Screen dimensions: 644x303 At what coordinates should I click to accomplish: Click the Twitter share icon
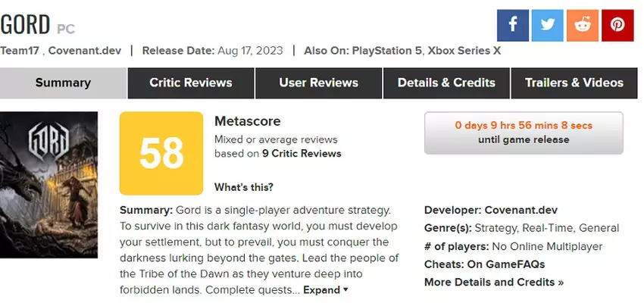(x=547, y=25)
